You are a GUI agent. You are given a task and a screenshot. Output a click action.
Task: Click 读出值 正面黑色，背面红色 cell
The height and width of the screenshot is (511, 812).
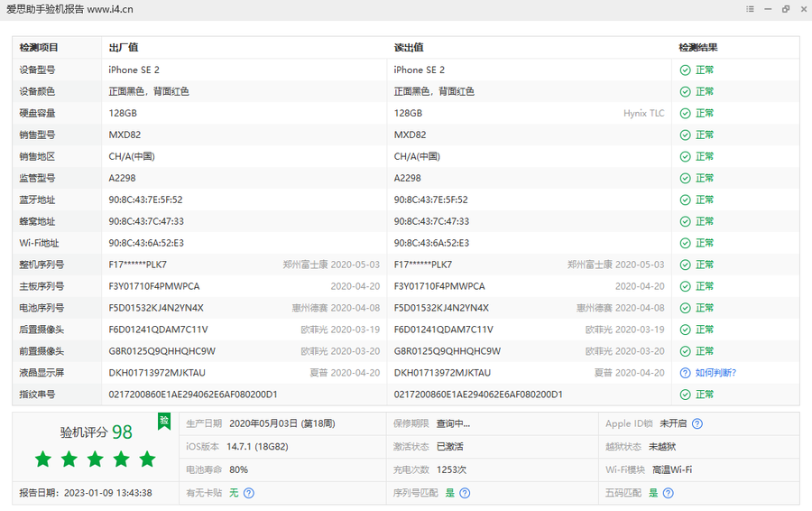click(x=434, y=92)
